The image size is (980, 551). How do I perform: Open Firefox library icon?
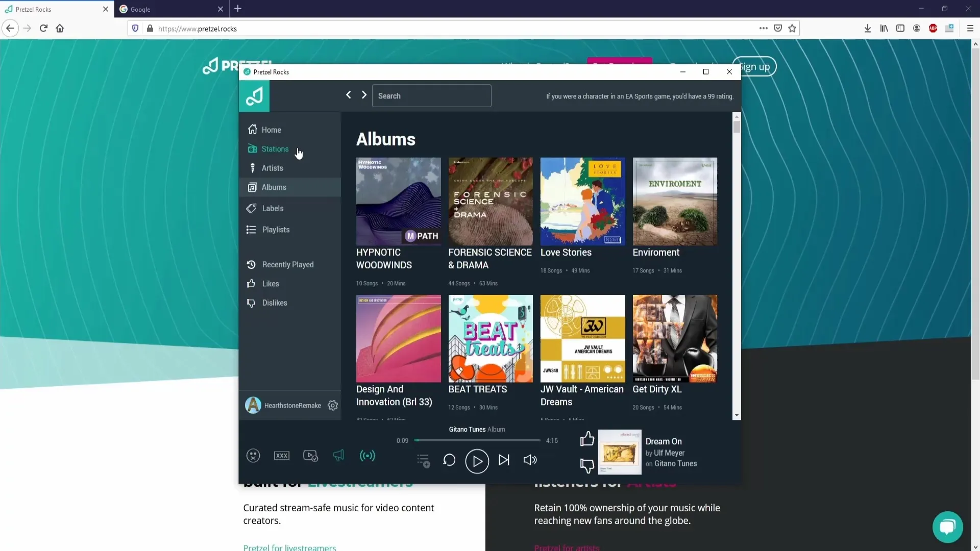(884, 29)
